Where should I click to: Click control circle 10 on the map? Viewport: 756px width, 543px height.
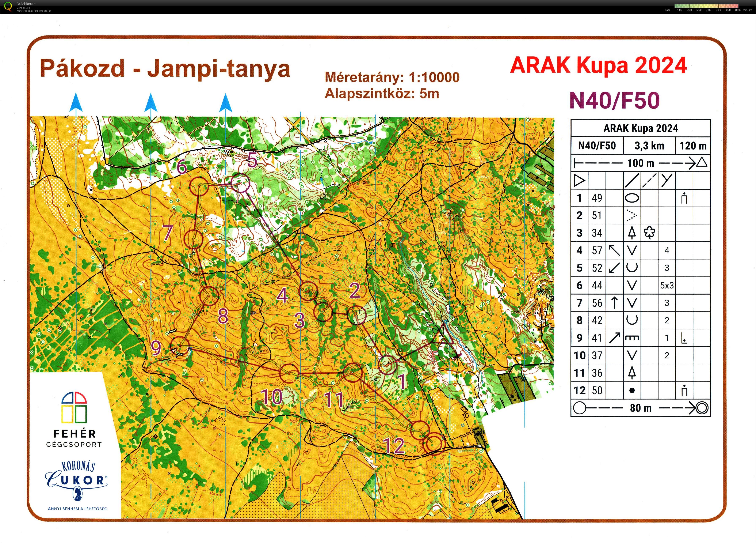(289, 373)
